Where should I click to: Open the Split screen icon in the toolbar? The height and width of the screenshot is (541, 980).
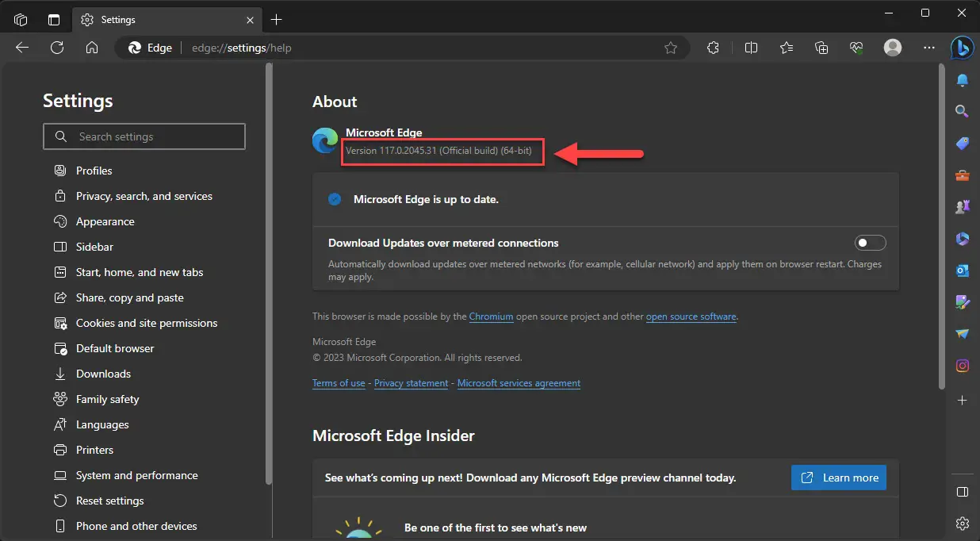pyautogui.click(x=751, y=48)
